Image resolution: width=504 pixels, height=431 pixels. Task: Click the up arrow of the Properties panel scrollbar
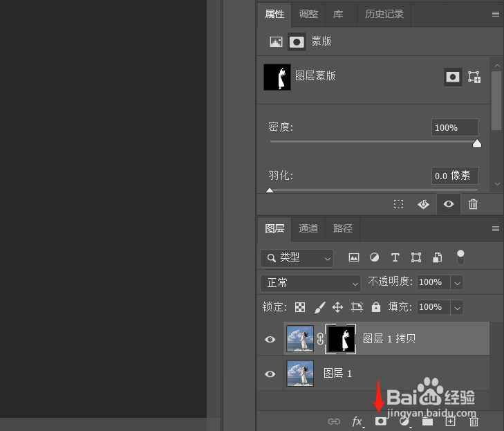[x=497, y=66]
